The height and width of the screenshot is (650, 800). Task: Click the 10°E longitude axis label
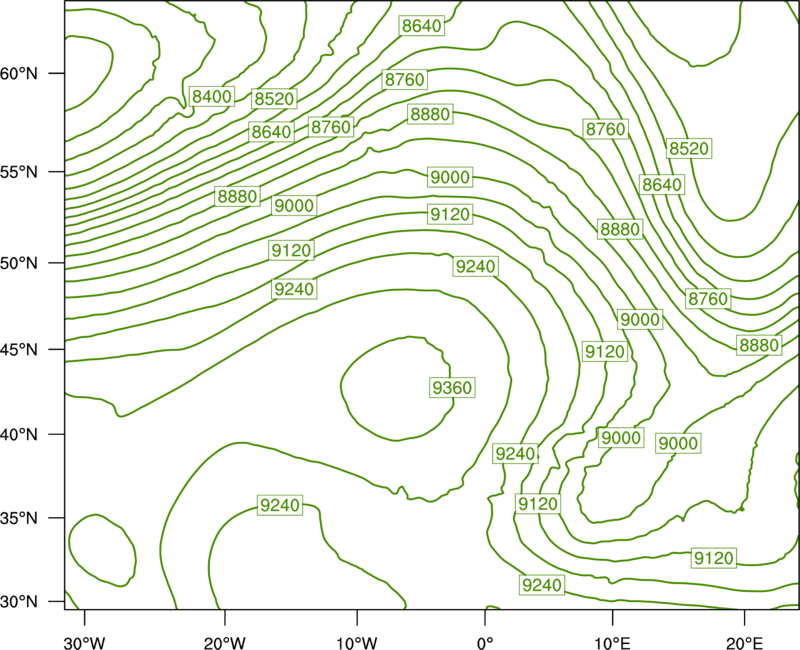[x=612, y=643]
